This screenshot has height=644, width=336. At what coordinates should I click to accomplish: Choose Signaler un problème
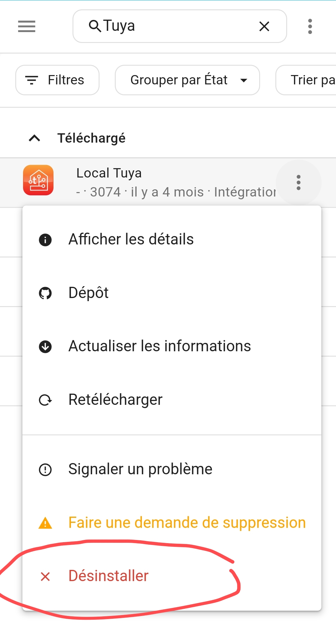pos(140,469)
